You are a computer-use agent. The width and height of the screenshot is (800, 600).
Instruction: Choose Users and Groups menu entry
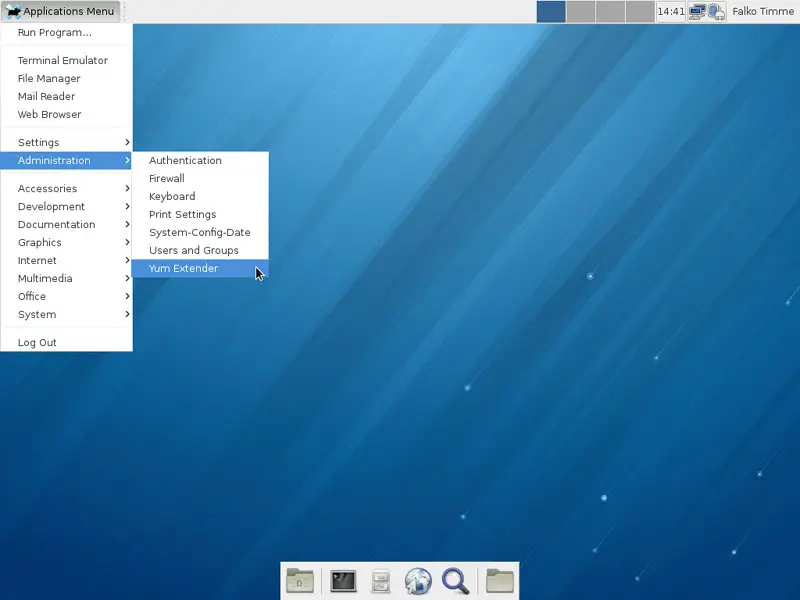(194, 250)
